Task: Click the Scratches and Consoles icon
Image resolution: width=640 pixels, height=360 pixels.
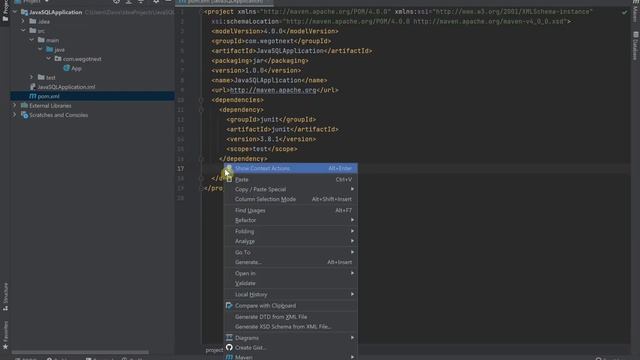Action: pyautogui.click(x=24, y=115)
